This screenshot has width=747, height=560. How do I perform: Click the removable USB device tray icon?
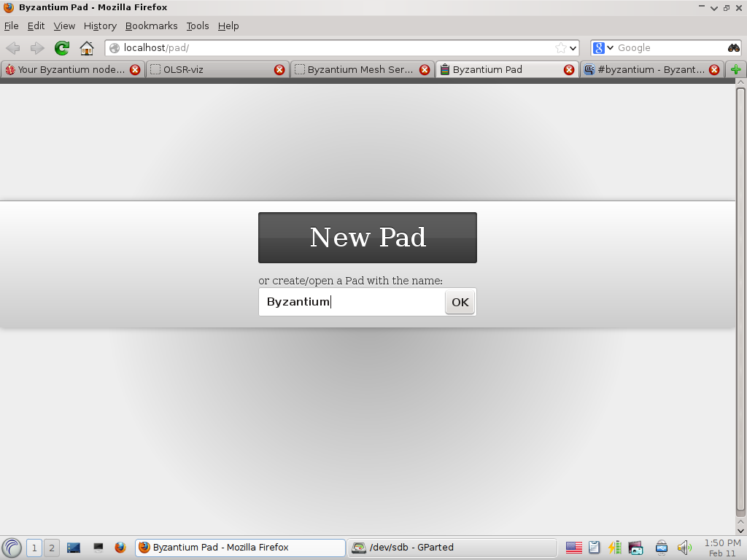coord(661,548)
